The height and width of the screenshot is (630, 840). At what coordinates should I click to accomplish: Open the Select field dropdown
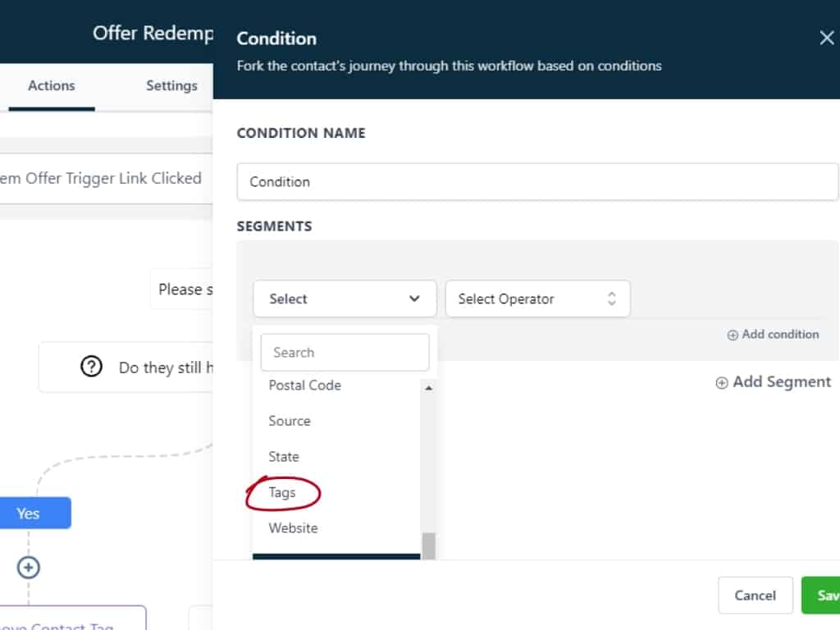(345, 299)
